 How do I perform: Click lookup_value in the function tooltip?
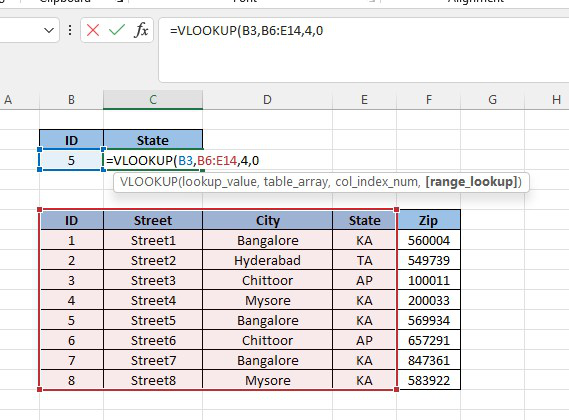(220, 182)
